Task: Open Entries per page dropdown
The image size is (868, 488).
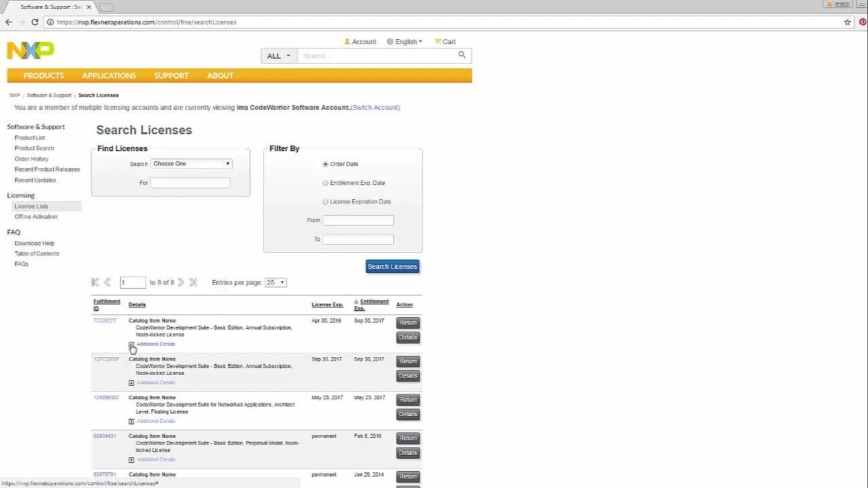Action: click(x=275, y=283)
